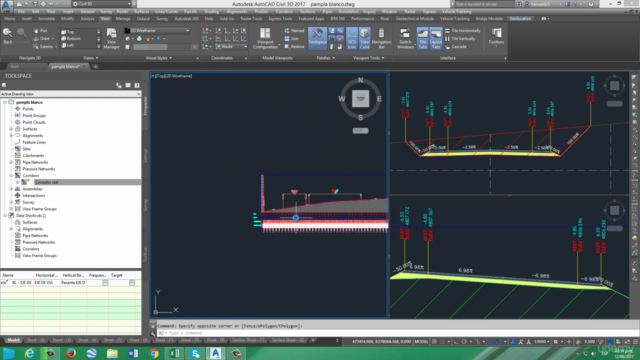Open Switch Windows
Viewport: 640px width, 360px height.
(x=405, y=39)
